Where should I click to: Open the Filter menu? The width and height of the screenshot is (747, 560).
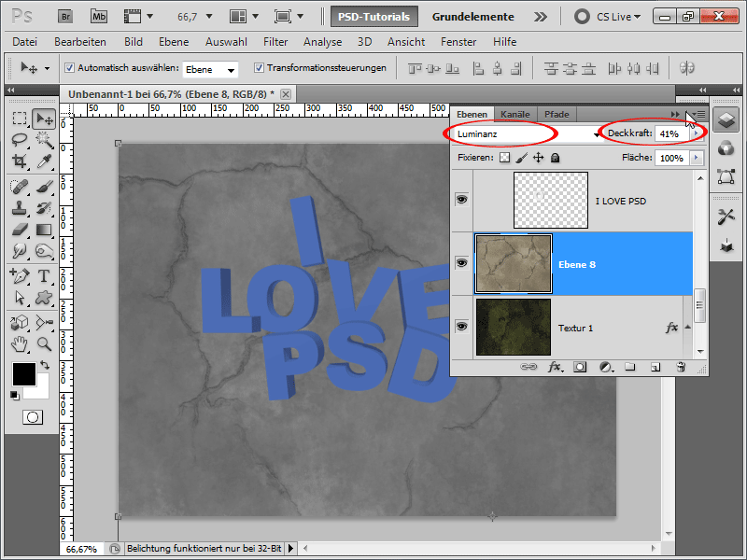pyautogui.click(x=275, y=42)
